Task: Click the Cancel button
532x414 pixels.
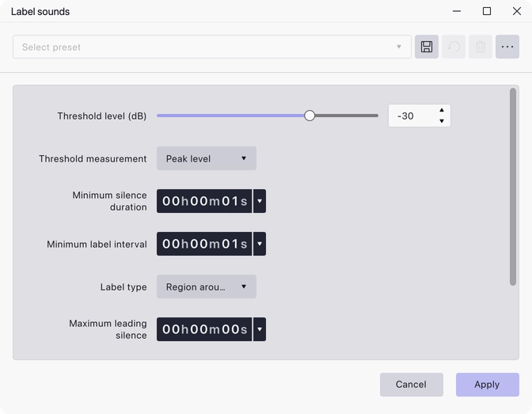Action: [411, 385]
